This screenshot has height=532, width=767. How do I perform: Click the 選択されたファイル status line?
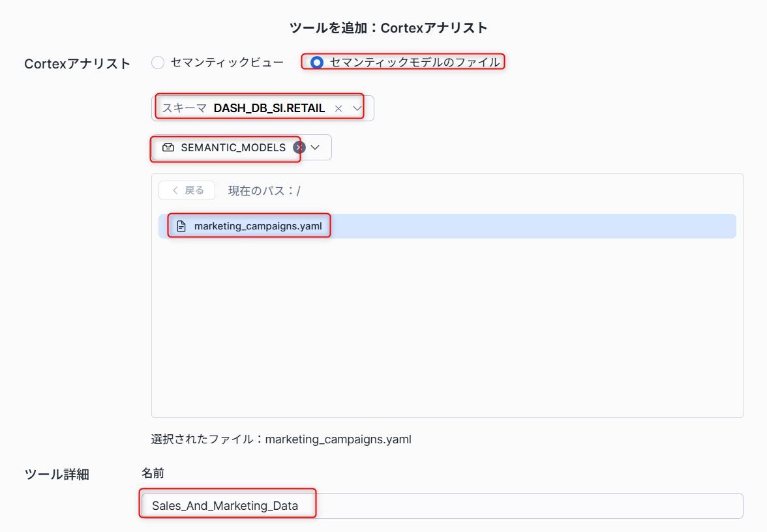[281, 439]
